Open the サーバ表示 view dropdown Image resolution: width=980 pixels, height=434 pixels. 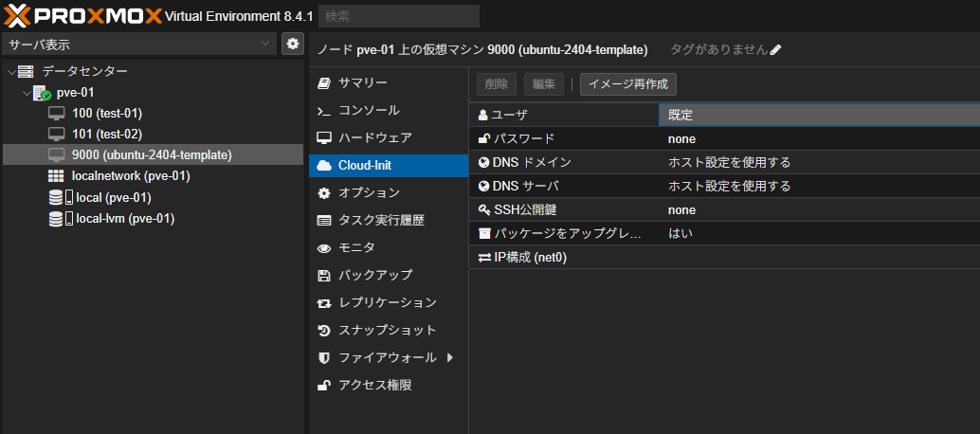[x=139, y=45]
